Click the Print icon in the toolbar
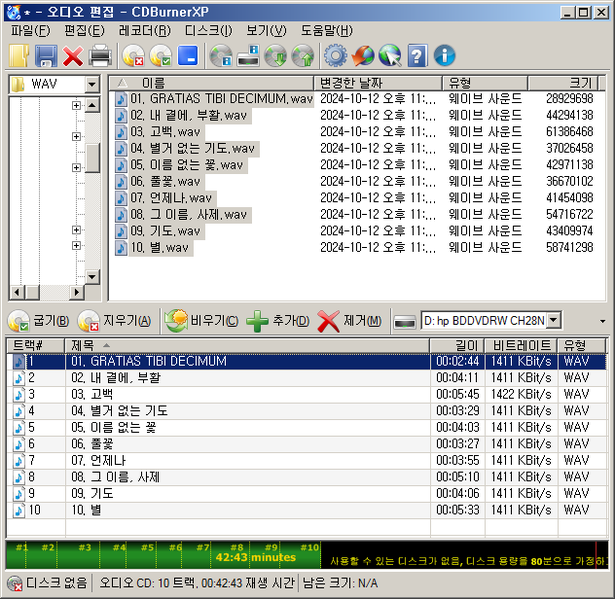The width and height of the screenshot is (615, 599). (x=100, y=56)
